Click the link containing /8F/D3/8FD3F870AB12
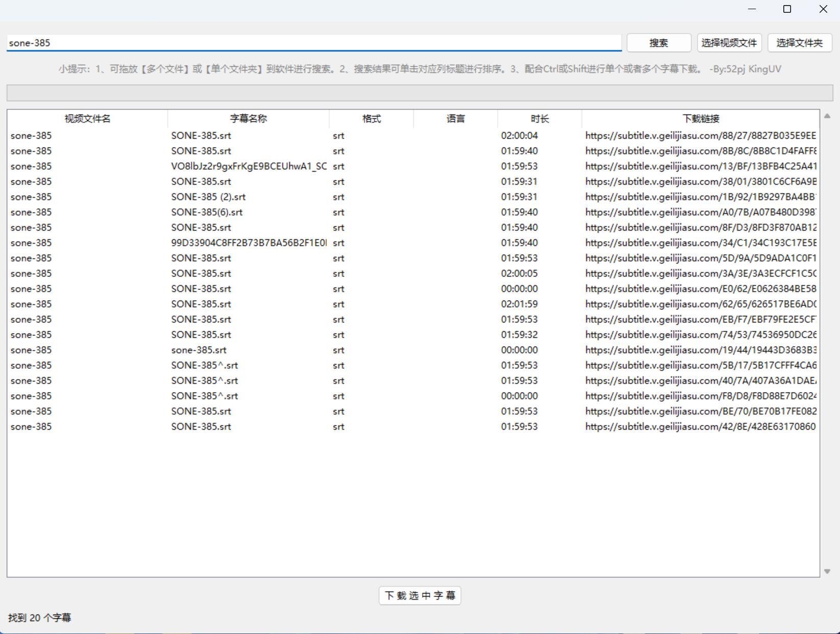This screenshot has width=840, height=634. (701, 228)
